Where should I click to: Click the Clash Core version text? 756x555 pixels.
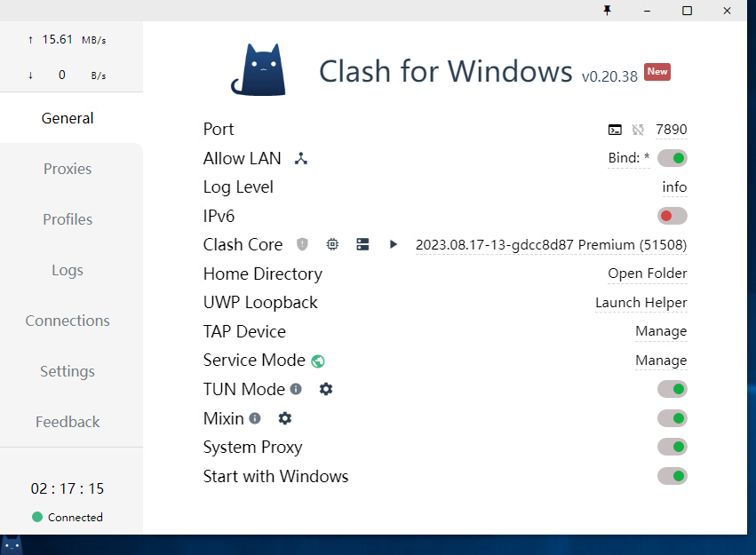[551, 245]
